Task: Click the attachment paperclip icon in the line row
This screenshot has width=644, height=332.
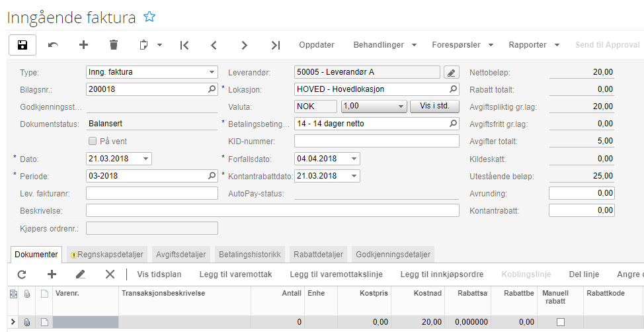Action: (27, 322)
